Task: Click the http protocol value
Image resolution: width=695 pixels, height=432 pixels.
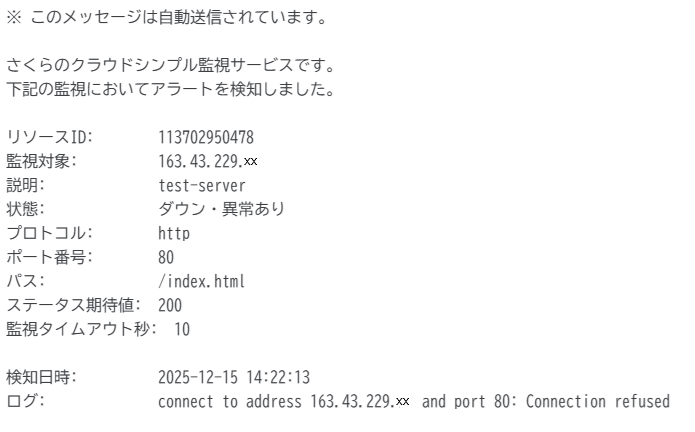Action: [174, 233]
